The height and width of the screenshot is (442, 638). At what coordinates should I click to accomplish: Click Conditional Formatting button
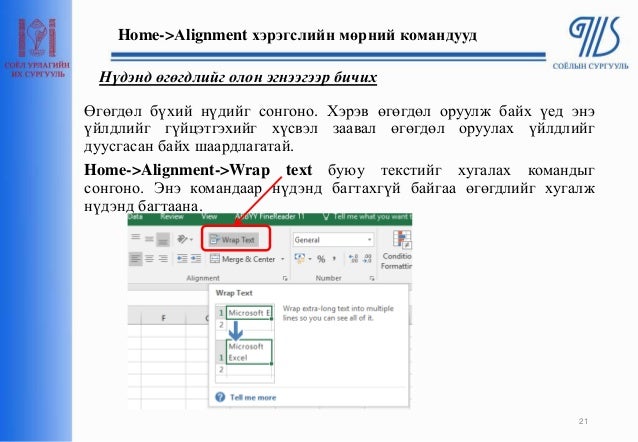point(397,250)
